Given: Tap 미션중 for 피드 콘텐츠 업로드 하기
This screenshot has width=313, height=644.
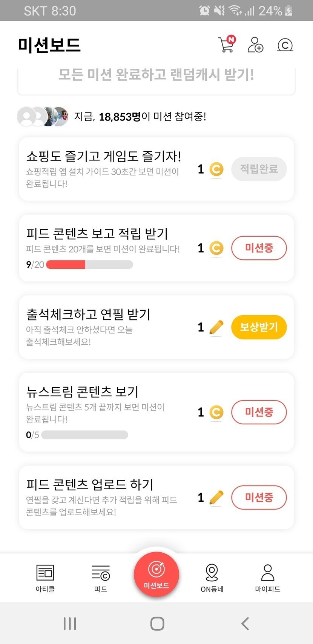Looking at the screenshot, I should click(259, 497).
